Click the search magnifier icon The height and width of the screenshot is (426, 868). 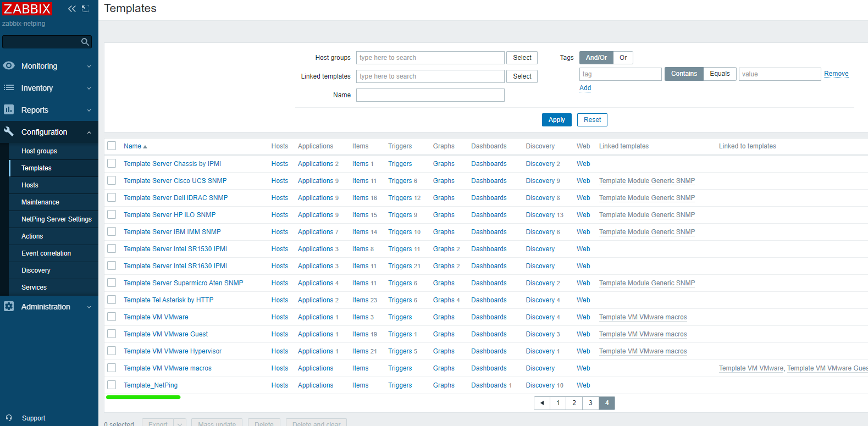click(85, 42)
